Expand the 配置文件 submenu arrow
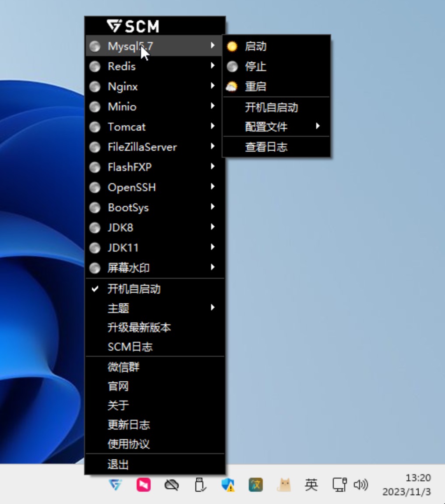This screenshot has height=504, width=445. pyautogui.click(x=318, y=126)
